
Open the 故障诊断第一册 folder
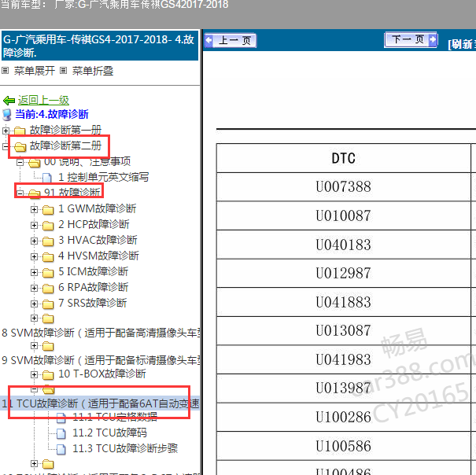[x=65, y=130]
